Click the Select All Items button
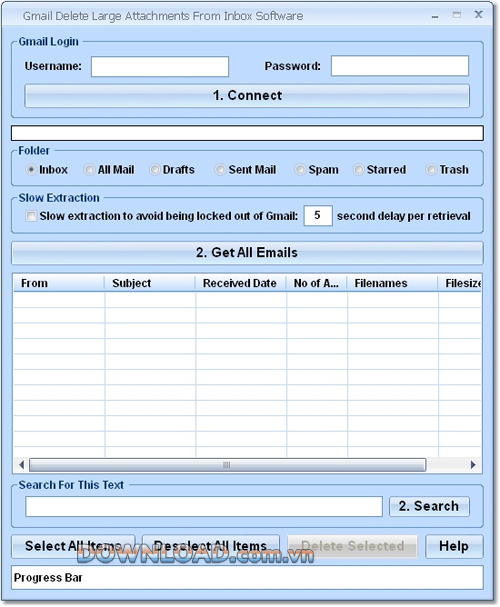The height and width of the screenshot is (607, 500). (x=73, y=547)
